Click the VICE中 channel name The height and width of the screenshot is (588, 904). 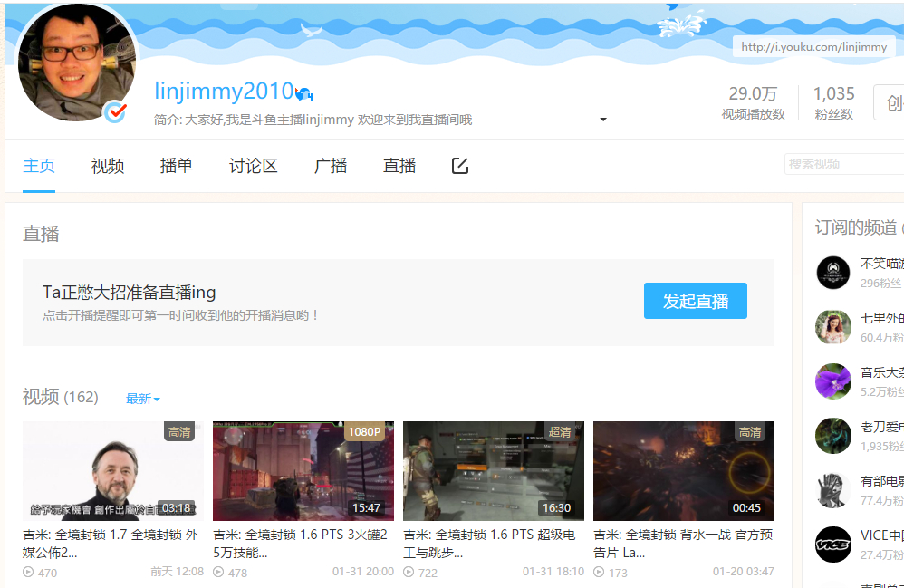[882, 535]
